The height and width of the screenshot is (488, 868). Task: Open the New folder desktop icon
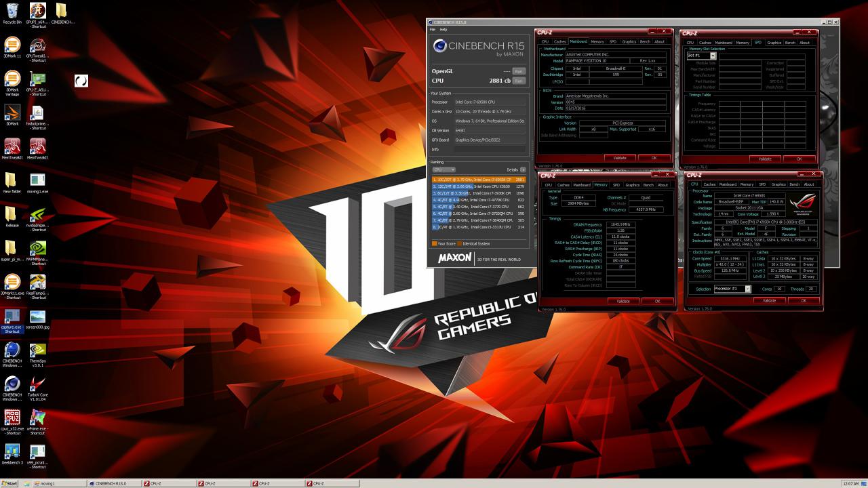[x=12, y=183]
